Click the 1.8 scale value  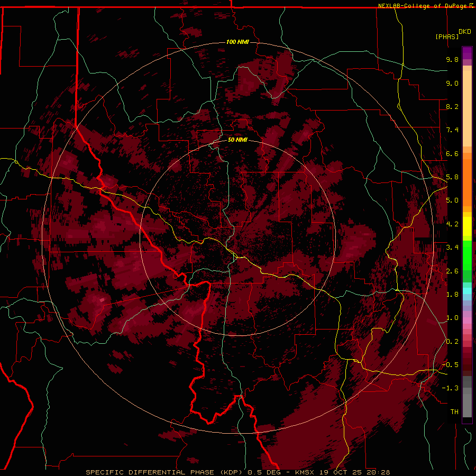point(452,295)
